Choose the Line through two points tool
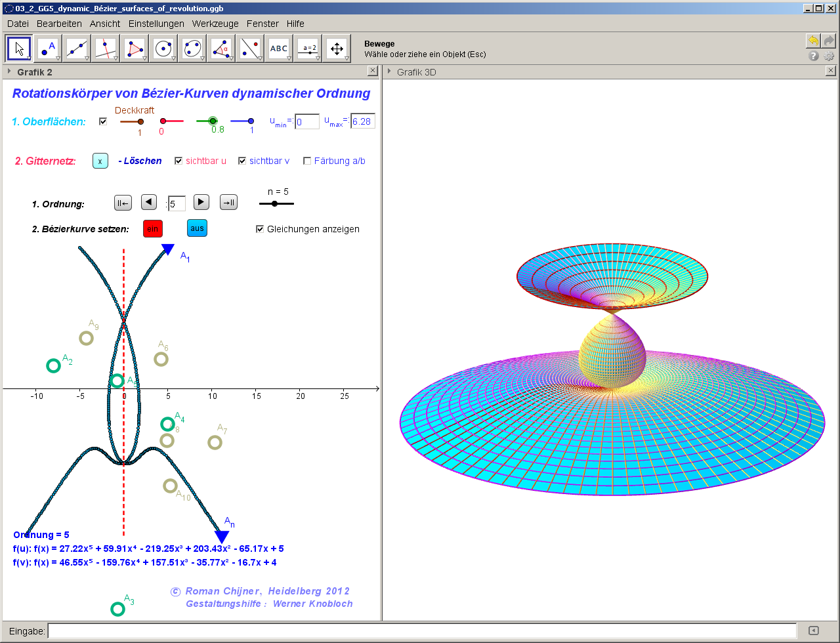This screenshot has width=840, height=643. [x=77, y=49]
